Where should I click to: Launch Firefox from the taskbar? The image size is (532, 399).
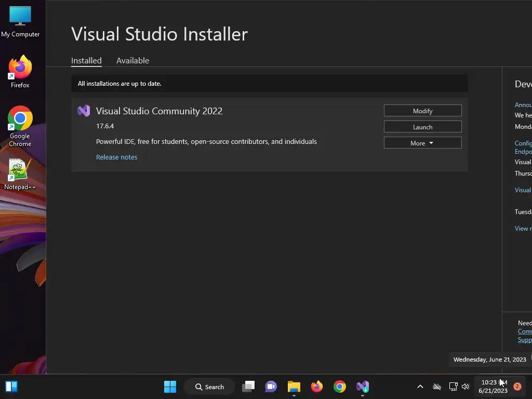pos(317,387)
